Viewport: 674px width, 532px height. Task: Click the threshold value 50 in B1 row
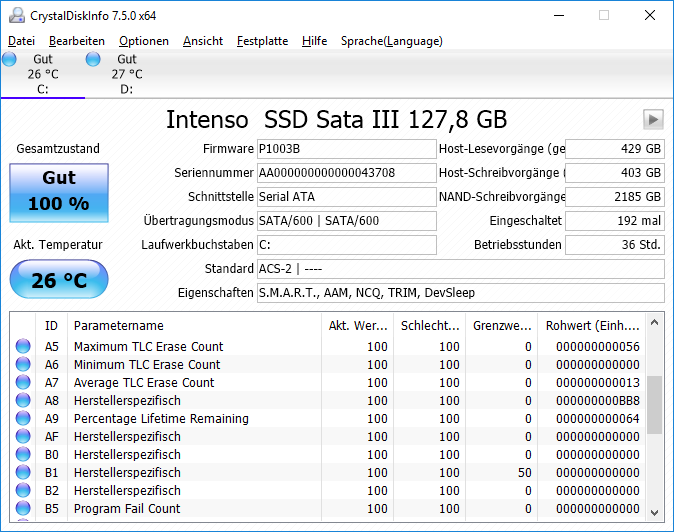(524, 473)
